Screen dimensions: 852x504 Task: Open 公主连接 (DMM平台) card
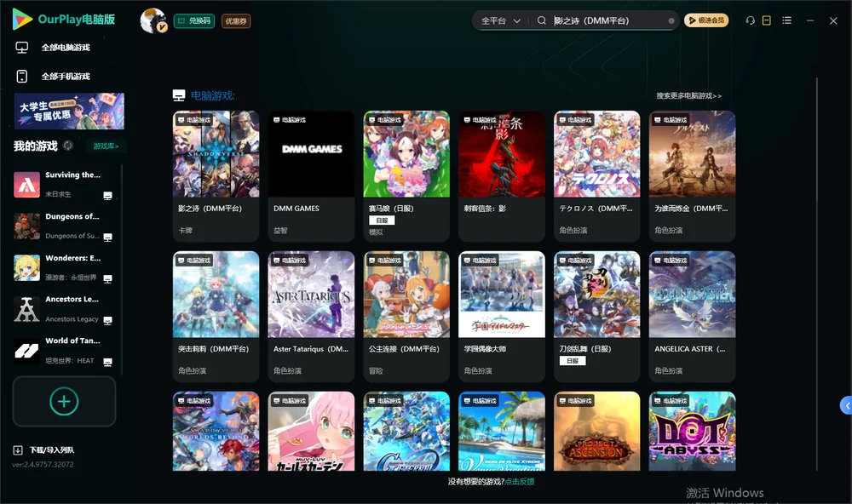click(x=406, y=317)
